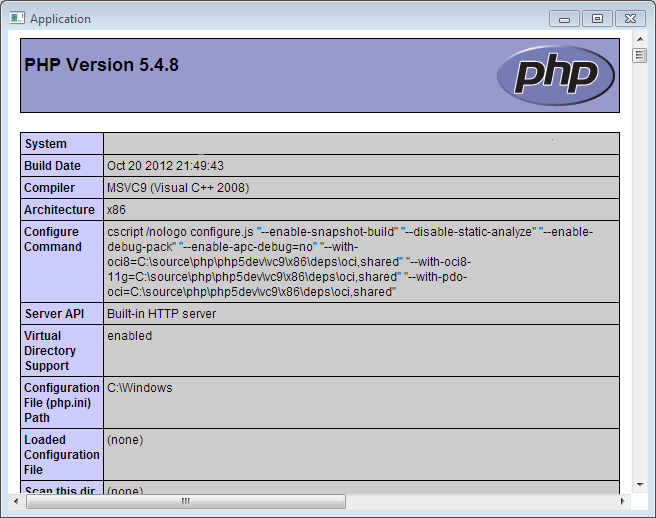Screen dimensions: 656x518
Task: Maximize the Application window
Action: pyautogui.click(x=597, y=18)
